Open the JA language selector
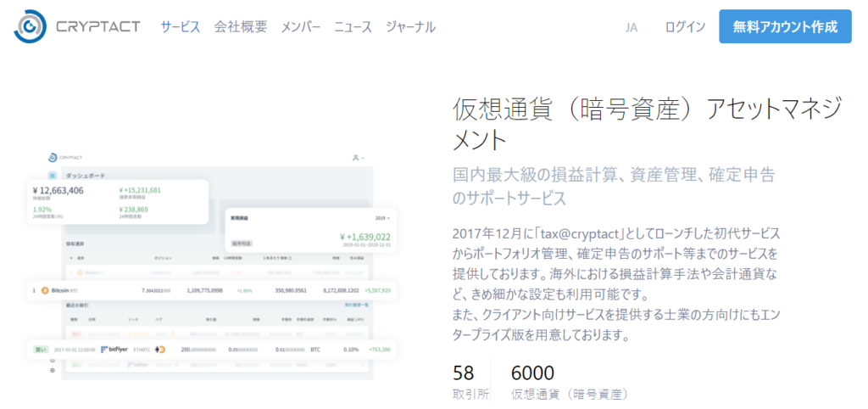 tap(631, 26)
